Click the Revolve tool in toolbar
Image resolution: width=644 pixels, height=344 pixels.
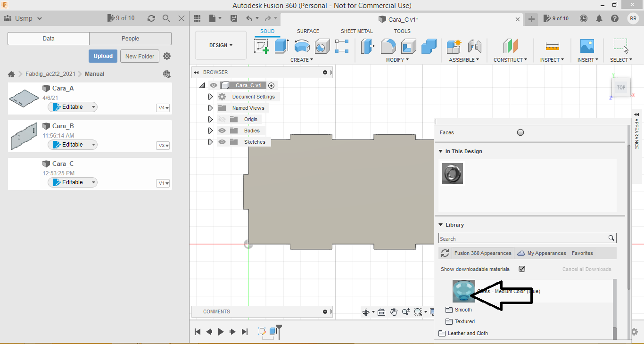point(302,46)
